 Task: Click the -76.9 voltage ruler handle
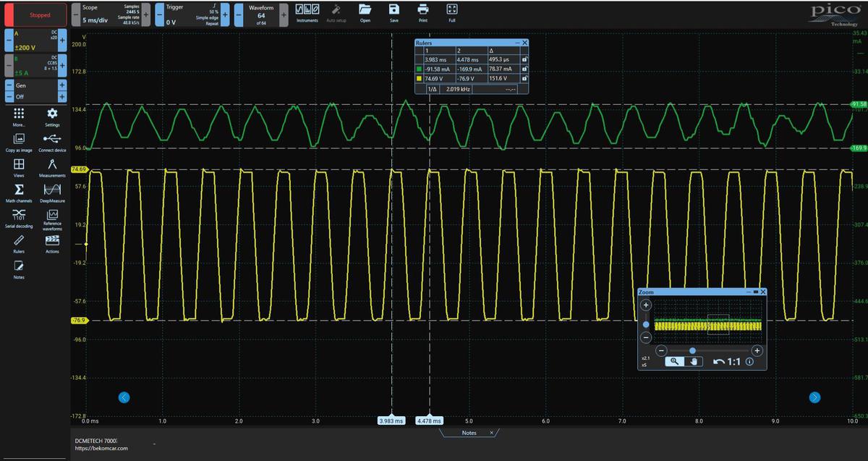pos(79,320)
